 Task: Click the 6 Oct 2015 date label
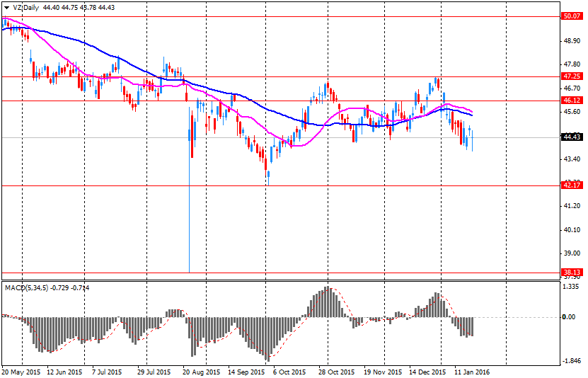pos(291,372)
